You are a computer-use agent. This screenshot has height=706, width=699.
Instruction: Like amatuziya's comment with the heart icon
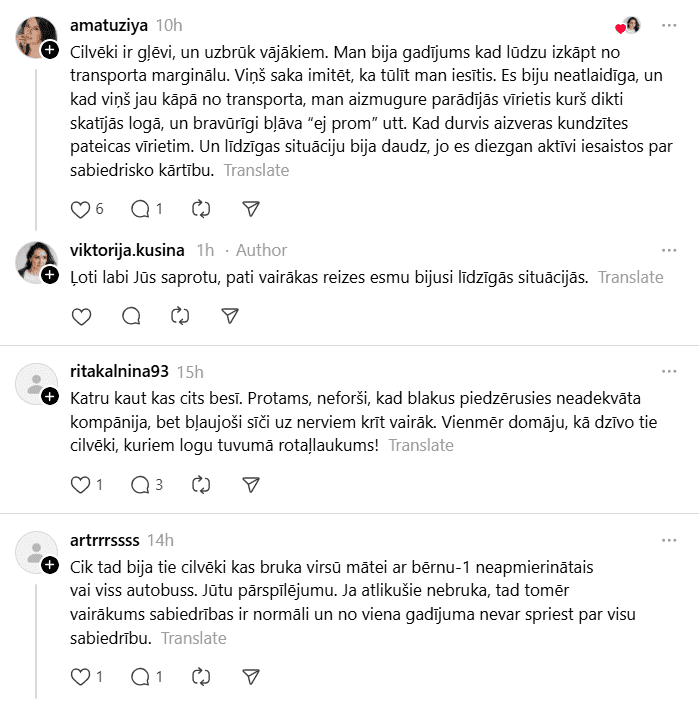click(x=82, y=209)
